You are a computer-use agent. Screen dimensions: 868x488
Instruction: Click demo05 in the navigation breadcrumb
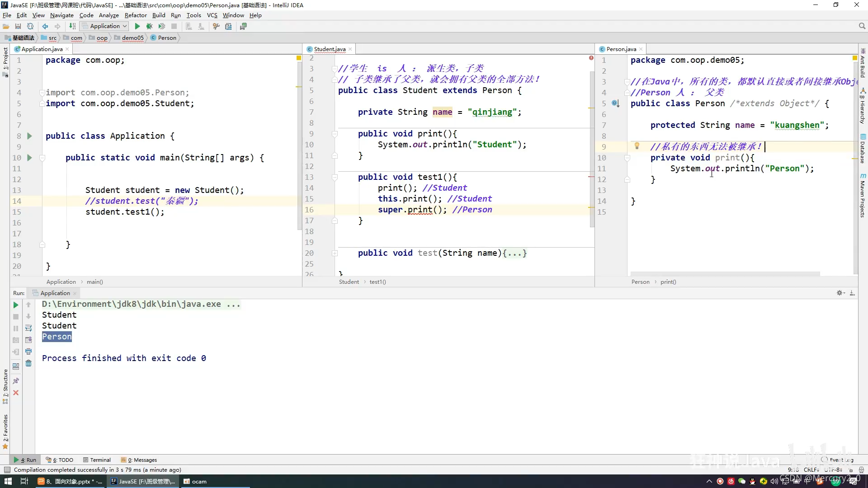click(x=129, y=38)
